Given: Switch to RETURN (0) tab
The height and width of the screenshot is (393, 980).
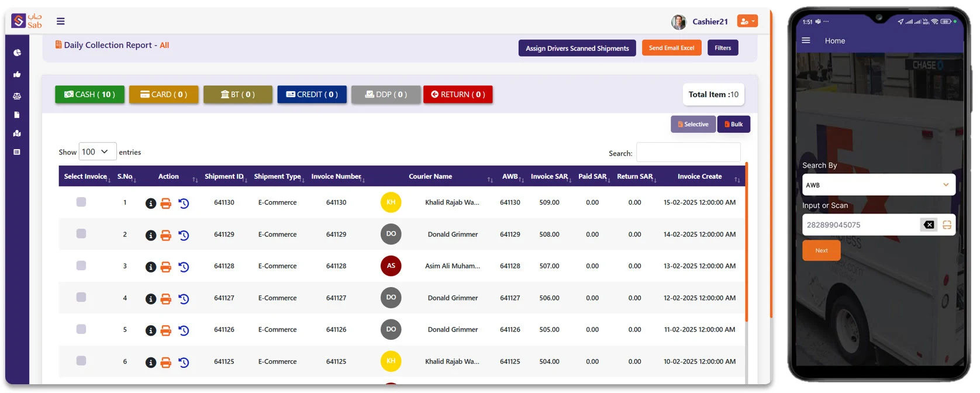Looking at the screenshot, I should [458, 94].
